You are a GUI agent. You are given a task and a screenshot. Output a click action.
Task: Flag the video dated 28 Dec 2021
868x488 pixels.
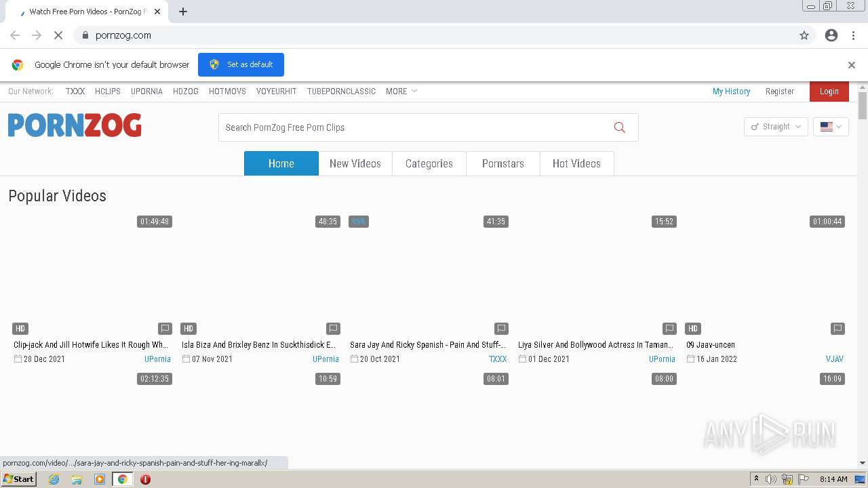(x=165, y=329)
